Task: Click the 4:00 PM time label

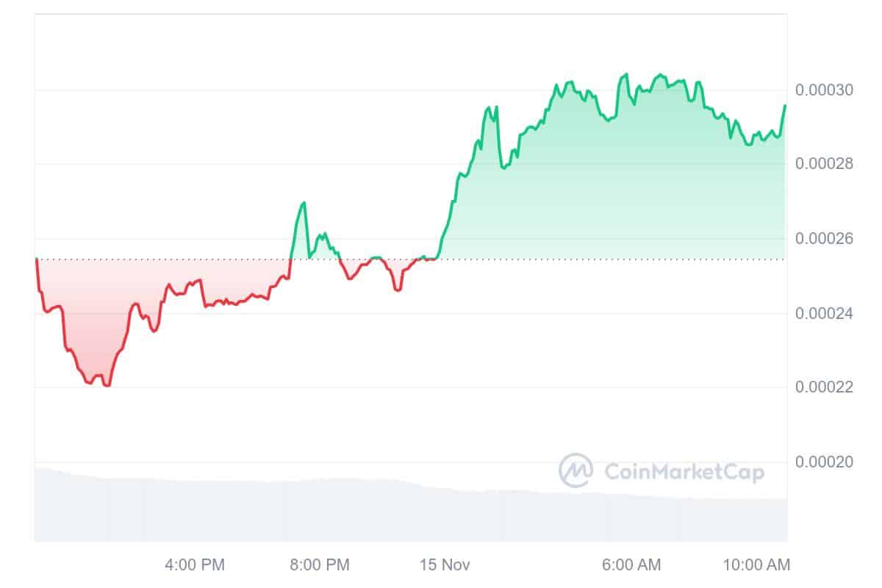Action: (193, 565)
